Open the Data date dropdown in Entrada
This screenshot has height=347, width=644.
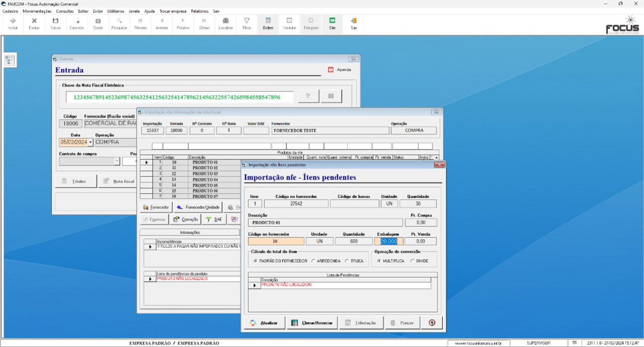90,142
